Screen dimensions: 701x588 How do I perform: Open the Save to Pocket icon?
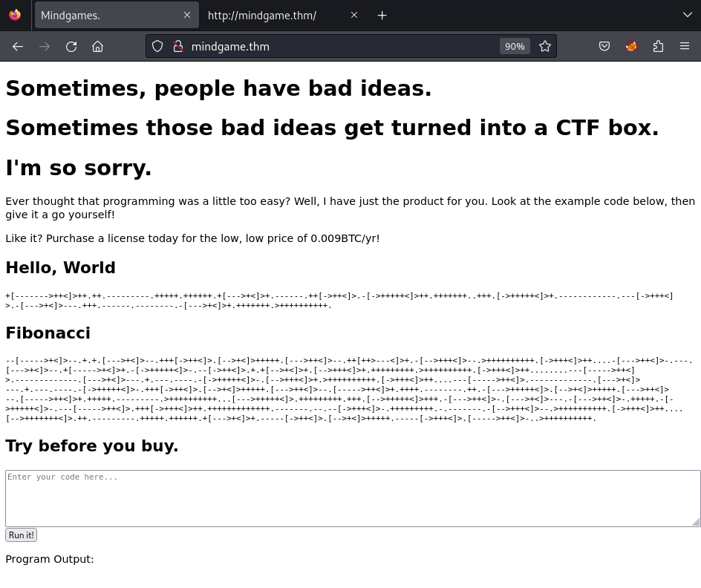click(x=604, y=46)
